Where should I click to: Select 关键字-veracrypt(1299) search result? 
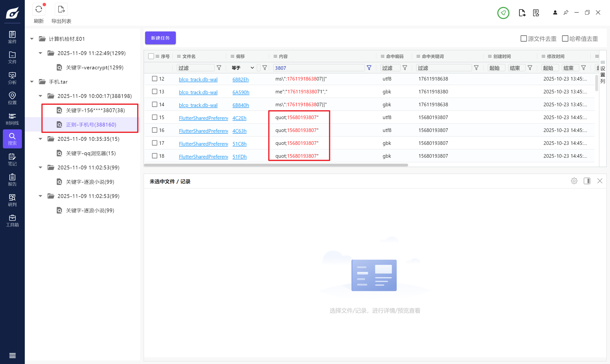tap(94, 67)
